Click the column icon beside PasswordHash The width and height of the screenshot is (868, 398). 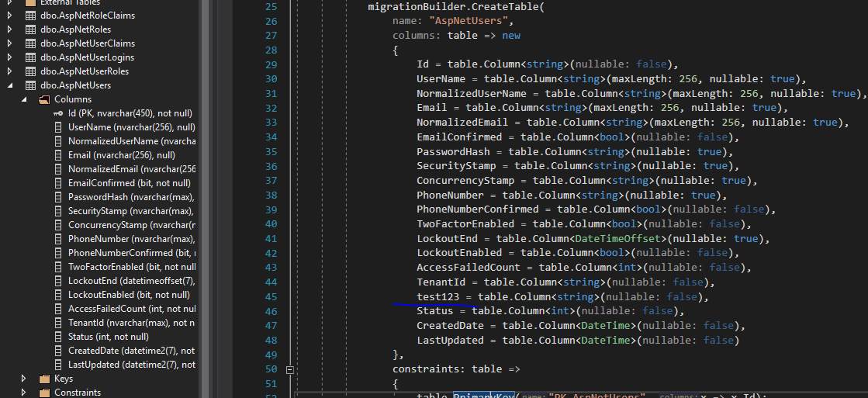58,197
